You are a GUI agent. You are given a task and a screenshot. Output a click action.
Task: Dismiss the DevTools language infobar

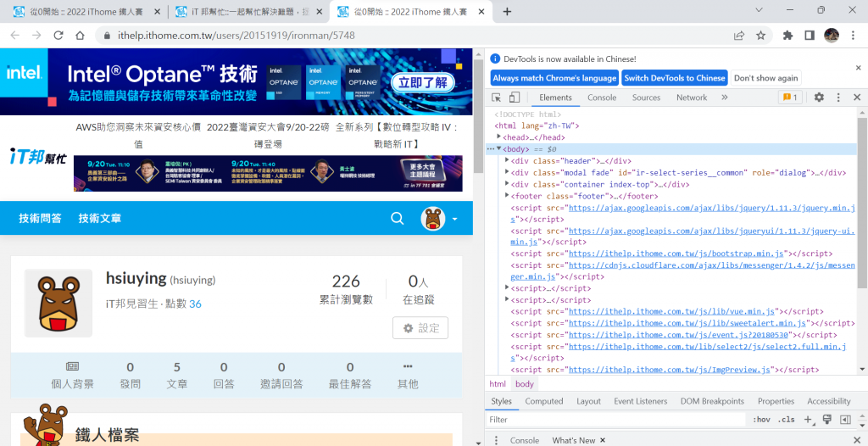point(859,68)
